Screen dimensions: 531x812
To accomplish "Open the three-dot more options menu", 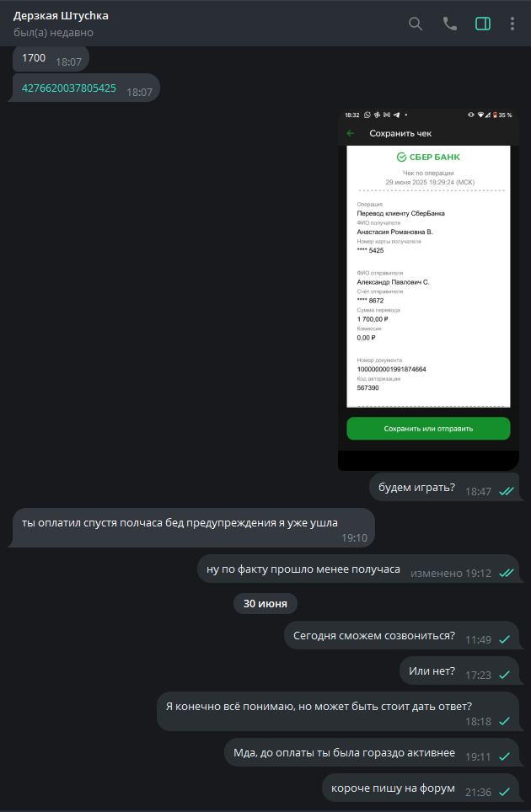I will pyautogui.click(x=512, y=24).
